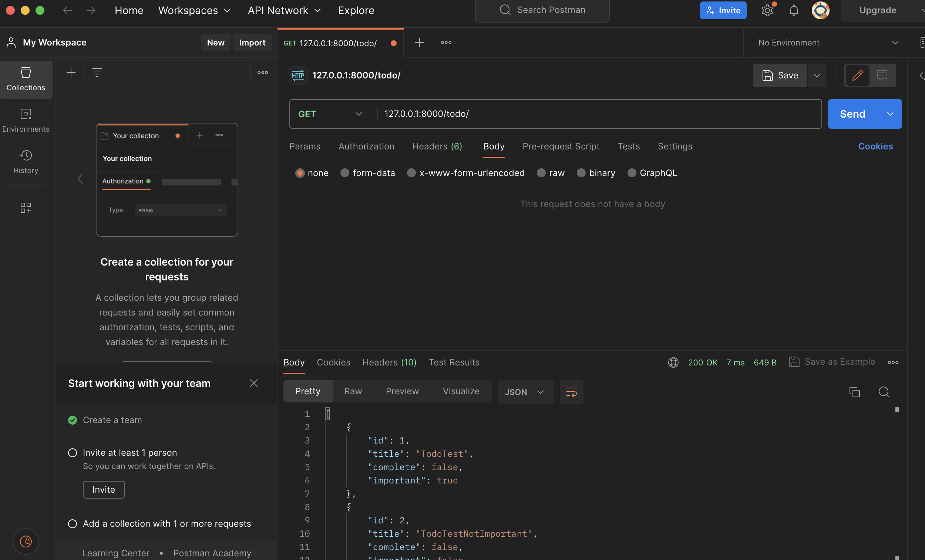925x560 pixels.
Task: Open the configure workspace sidebar grid icon
Action: click(26, 208)
